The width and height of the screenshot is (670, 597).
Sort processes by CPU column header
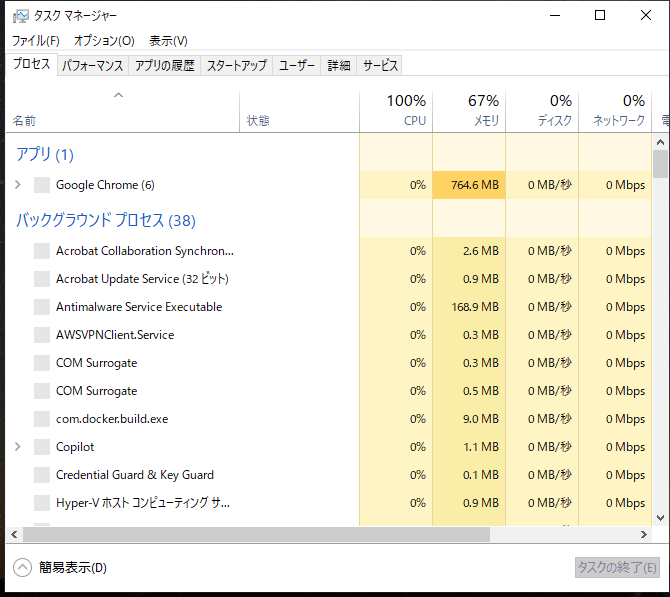pyautogui.click(x=396, y=111)
